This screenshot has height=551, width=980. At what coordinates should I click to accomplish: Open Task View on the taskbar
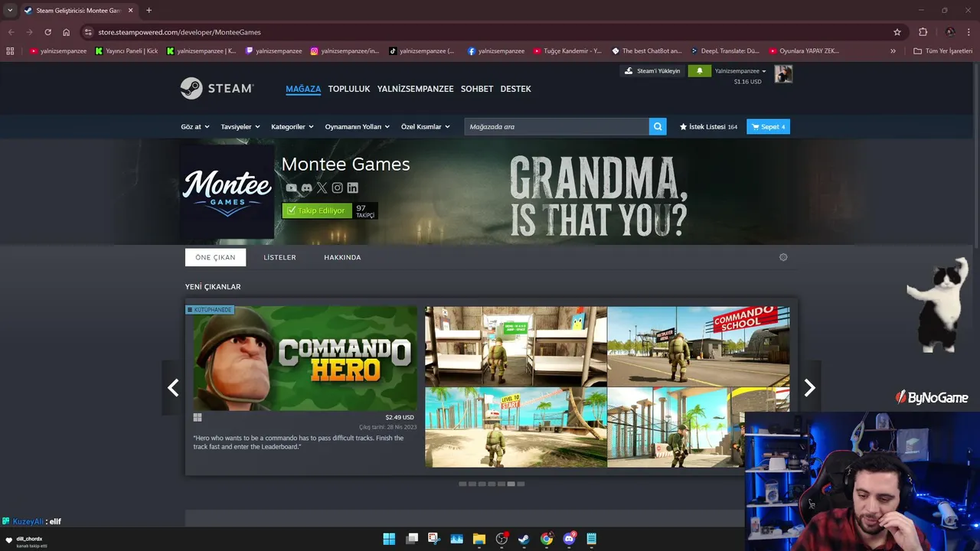click(412, 539)
